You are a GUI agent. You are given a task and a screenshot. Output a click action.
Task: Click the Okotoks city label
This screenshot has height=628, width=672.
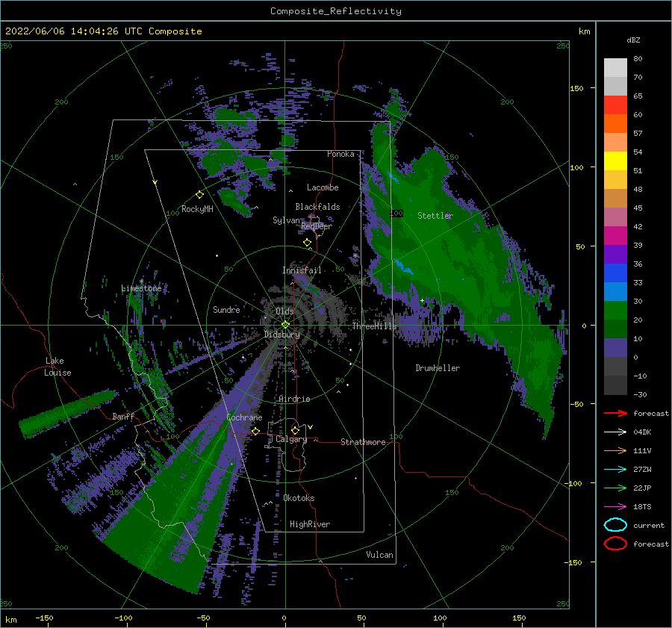(299, 498)
